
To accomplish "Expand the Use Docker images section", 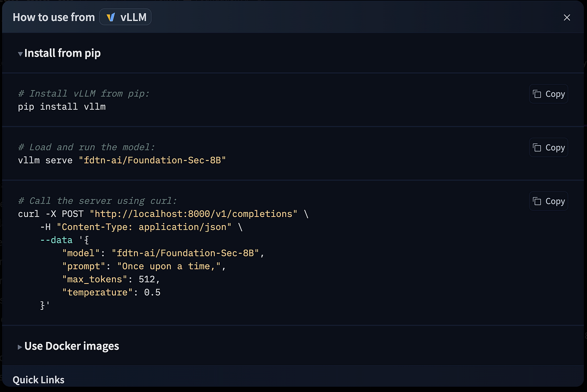I will click(x=69, y=346).
